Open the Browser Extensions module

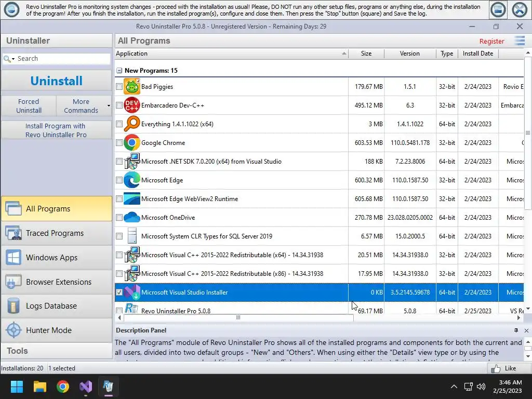(57, 282)
